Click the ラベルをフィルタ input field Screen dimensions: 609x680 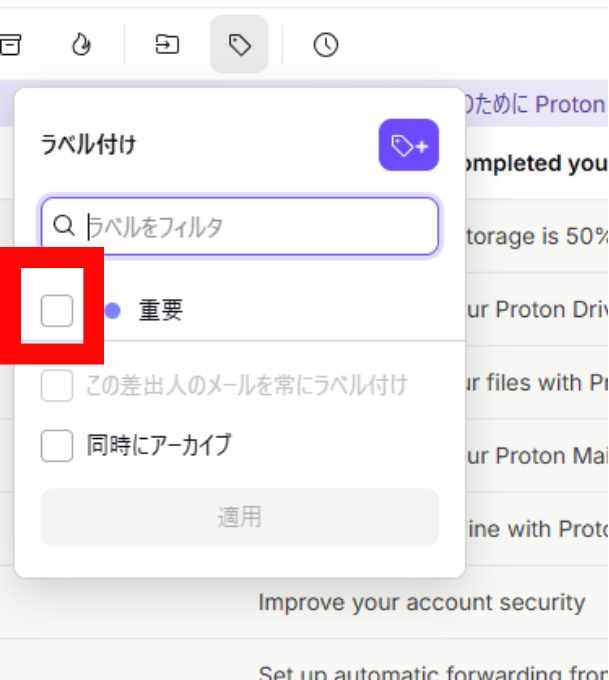[240, 226]
